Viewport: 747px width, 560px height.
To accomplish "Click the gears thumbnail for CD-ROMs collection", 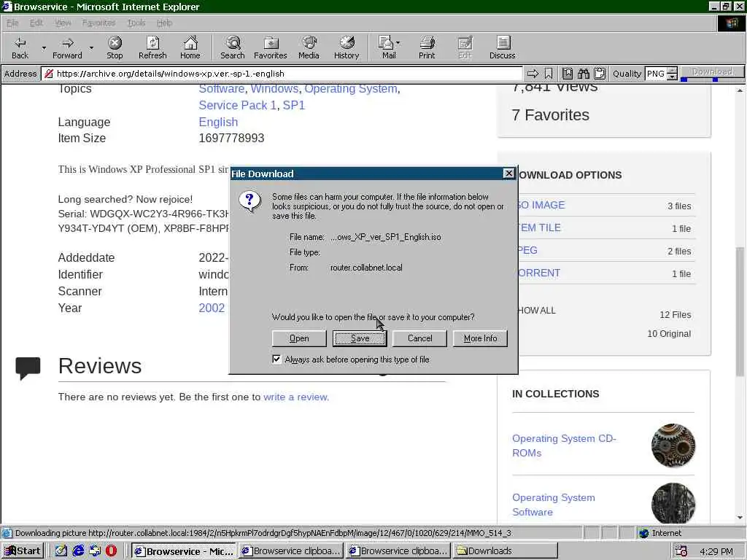I will [673, 446].
